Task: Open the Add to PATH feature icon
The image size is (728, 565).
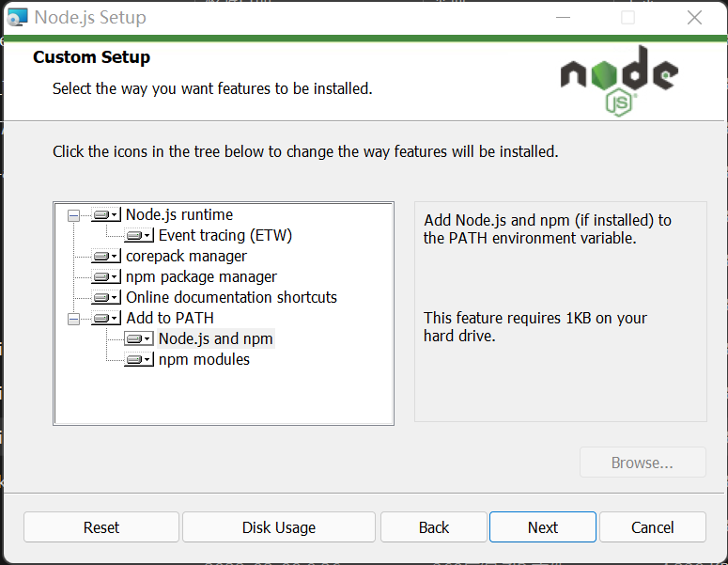Action: tap(106, 319)
